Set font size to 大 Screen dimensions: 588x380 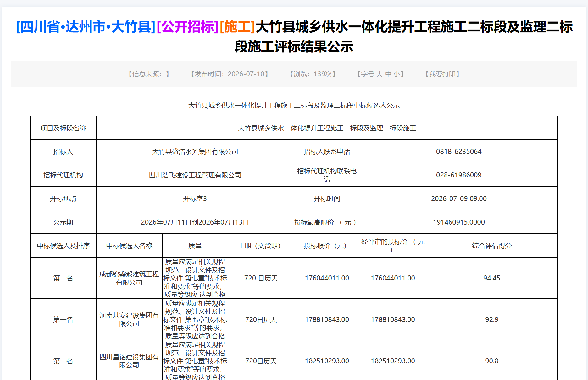pos(379,74)
